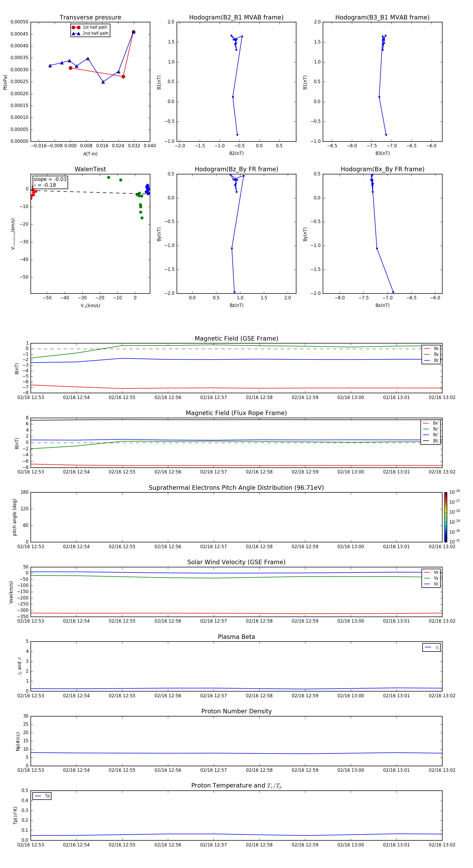This screenshot has width=473, height=868.
Task: Click the 'Vsw(km/s)' y-axis label
Action: pos(11,592)
